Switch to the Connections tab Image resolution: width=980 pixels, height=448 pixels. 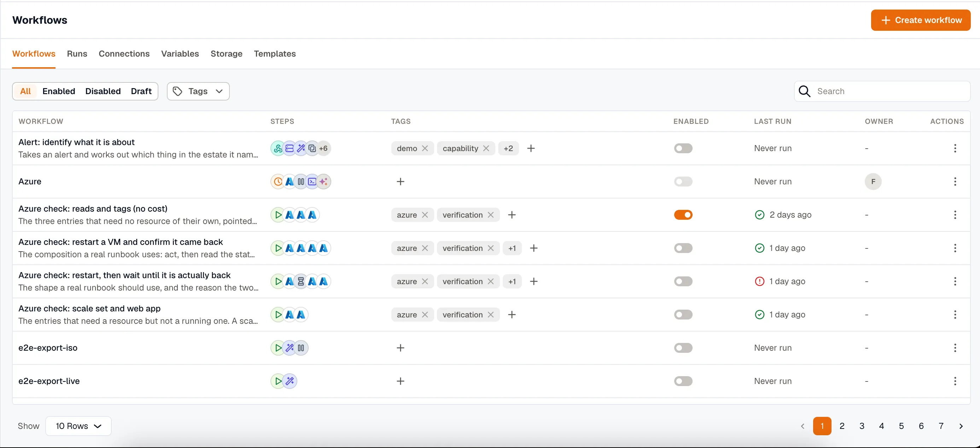pyautogui.click(x=124, y=54)
